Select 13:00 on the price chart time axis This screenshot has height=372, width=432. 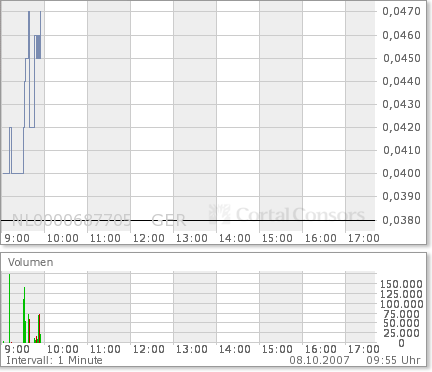click(x=192, y=239)
